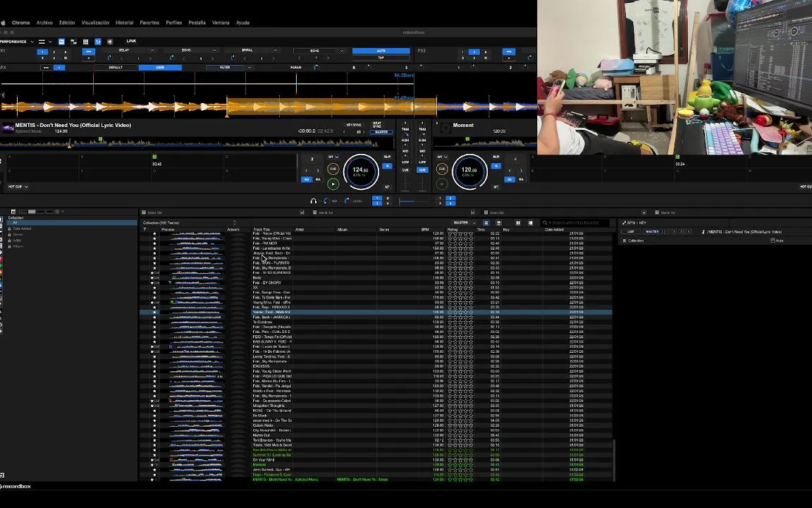The width and height of the screenshot is (812, 508).
Task: Open deck 2 INT dropdown
Action: (442, 157)
